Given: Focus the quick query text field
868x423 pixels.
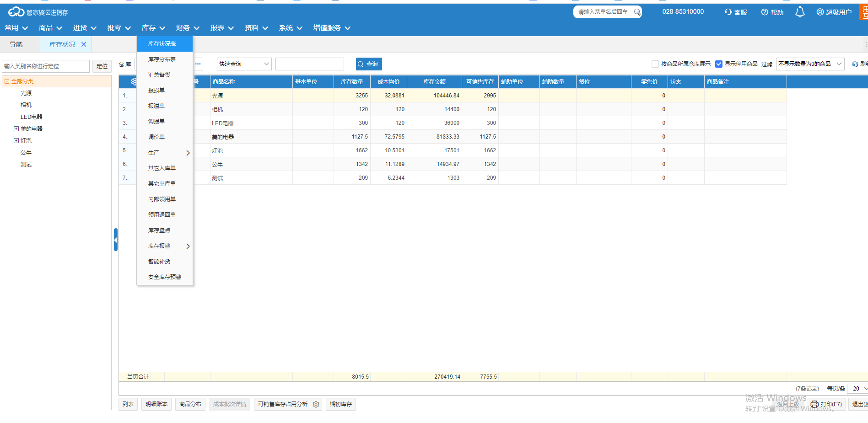Looking at the screenshot, I should click(x=310, y=64).
